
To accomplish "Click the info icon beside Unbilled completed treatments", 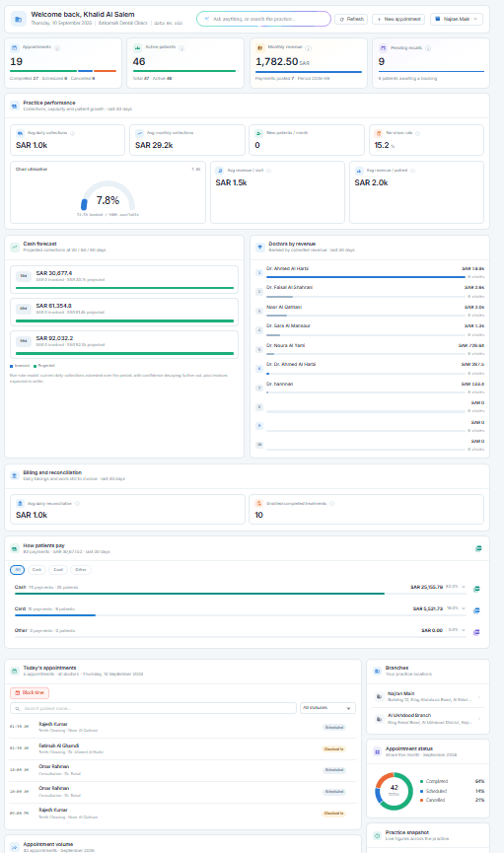I will click(x=331, y=504).
